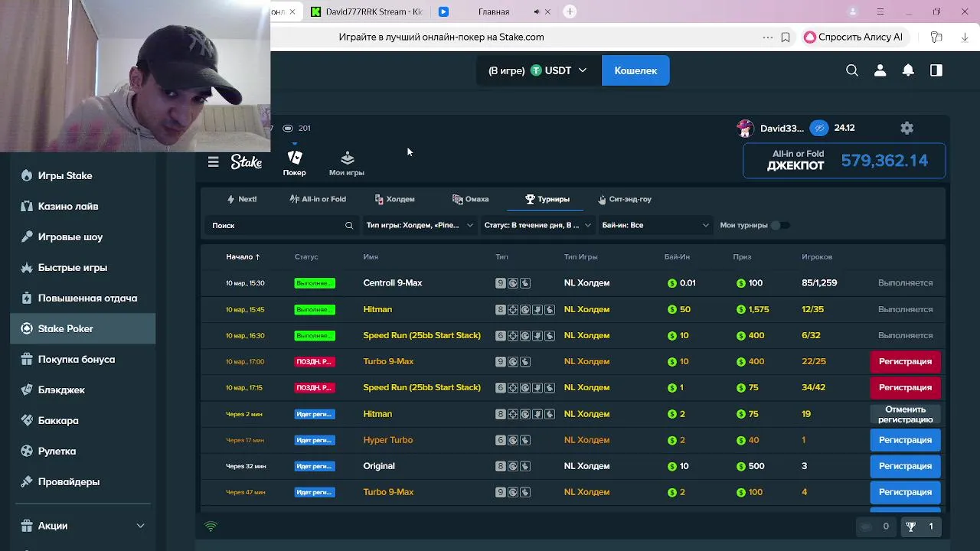Open a new browser tab with plus
Viewport: 980px width, 551px height.
(570, 11)
